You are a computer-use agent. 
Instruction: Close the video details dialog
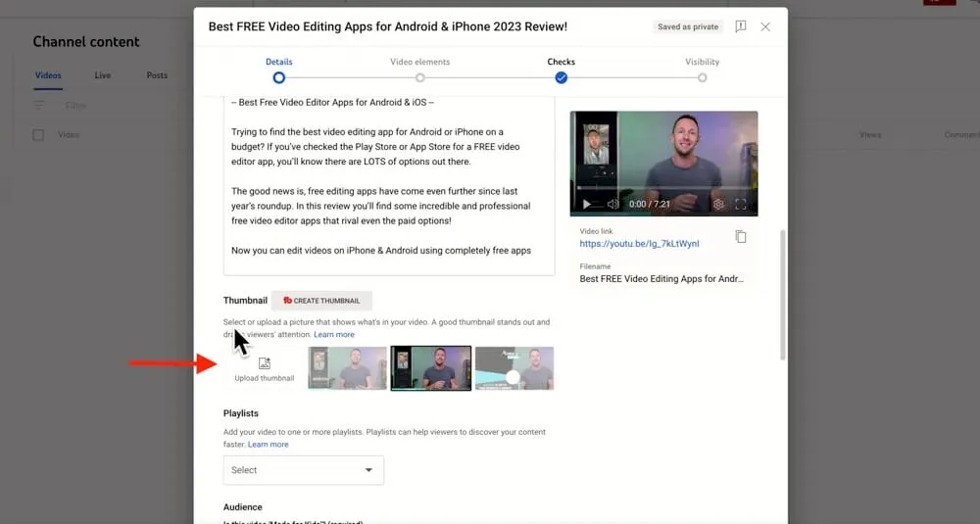[765, 26]
